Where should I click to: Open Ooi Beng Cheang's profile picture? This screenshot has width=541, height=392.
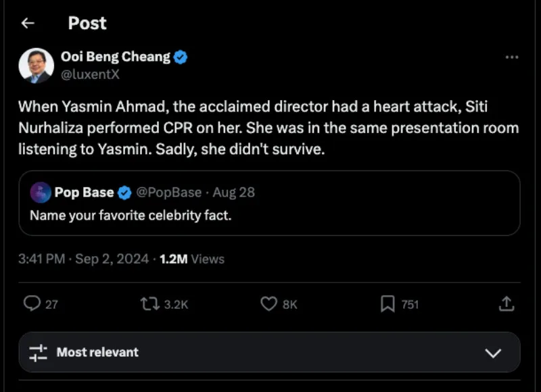point(38,66)
